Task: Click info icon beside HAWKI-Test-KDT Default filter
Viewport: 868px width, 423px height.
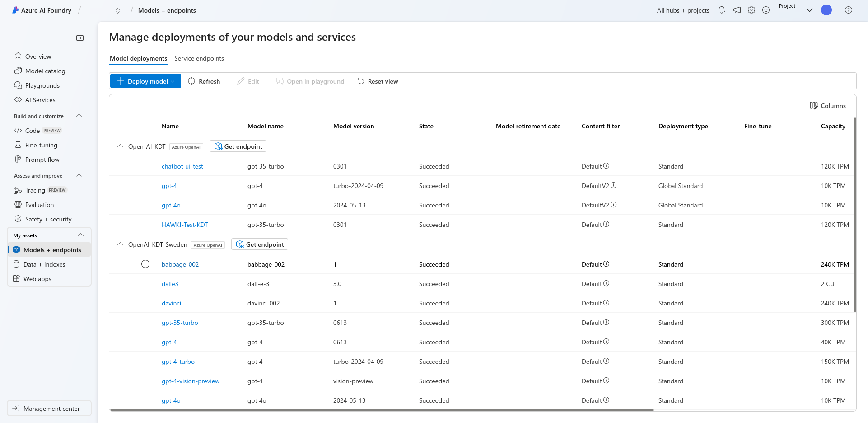Action: click(607, 224)
